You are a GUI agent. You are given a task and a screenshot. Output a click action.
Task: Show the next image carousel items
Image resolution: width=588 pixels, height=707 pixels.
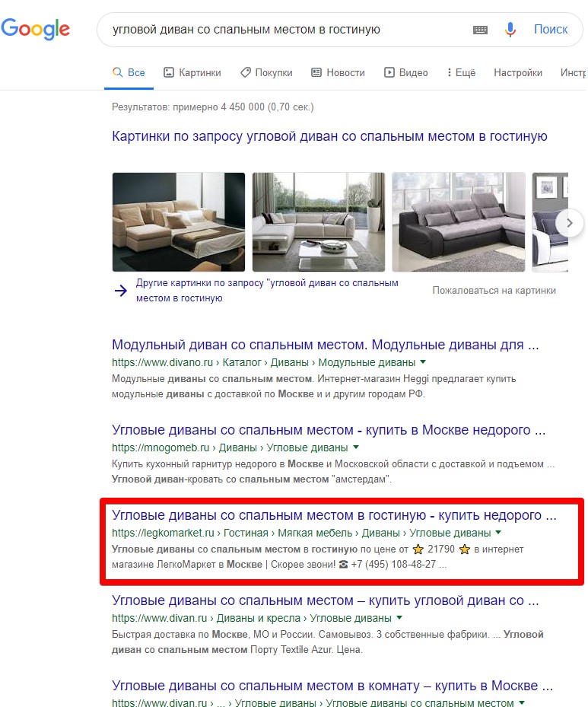pos(570,223)
